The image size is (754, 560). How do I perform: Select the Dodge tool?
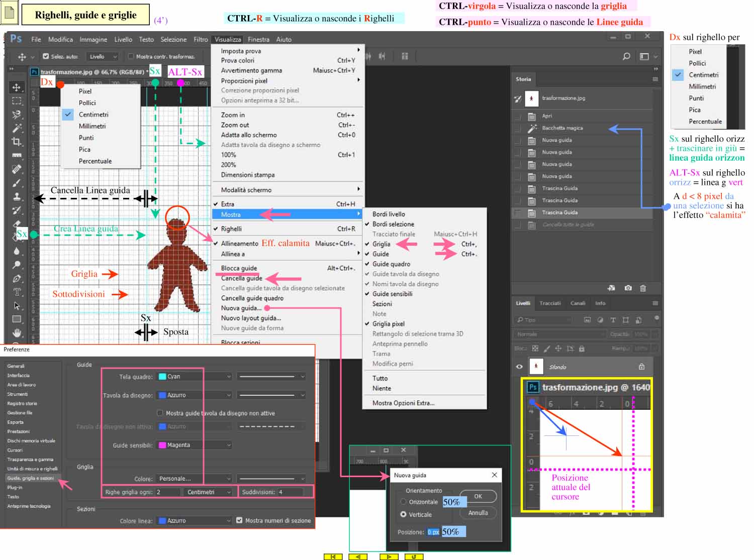pyautogui.click(x=17, y=264)
